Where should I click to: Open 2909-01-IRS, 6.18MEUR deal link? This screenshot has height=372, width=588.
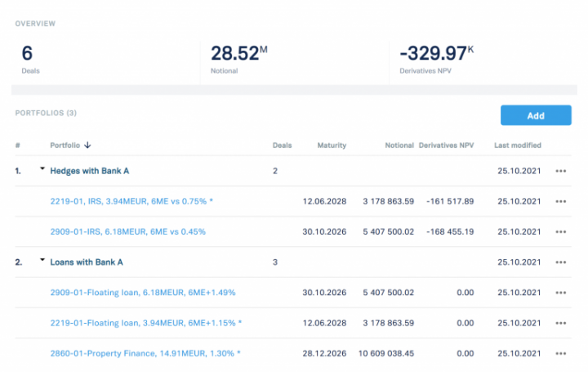click(x=128, y=231)
